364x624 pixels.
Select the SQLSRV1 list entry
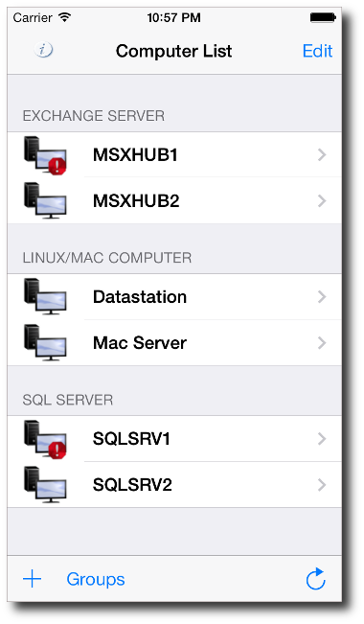click(174, 439)
